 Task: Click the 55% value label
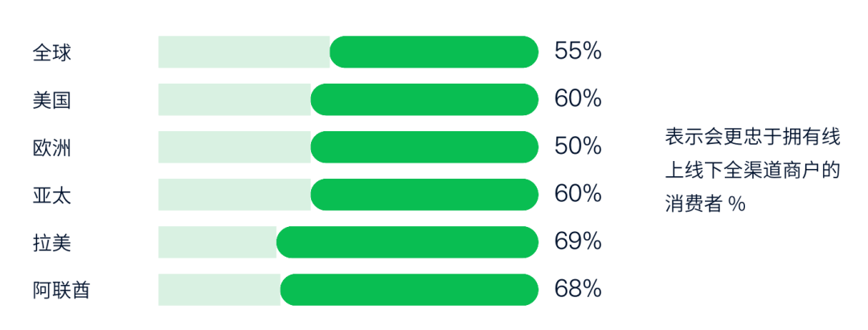pyautogui.click(x=578, y=52)
